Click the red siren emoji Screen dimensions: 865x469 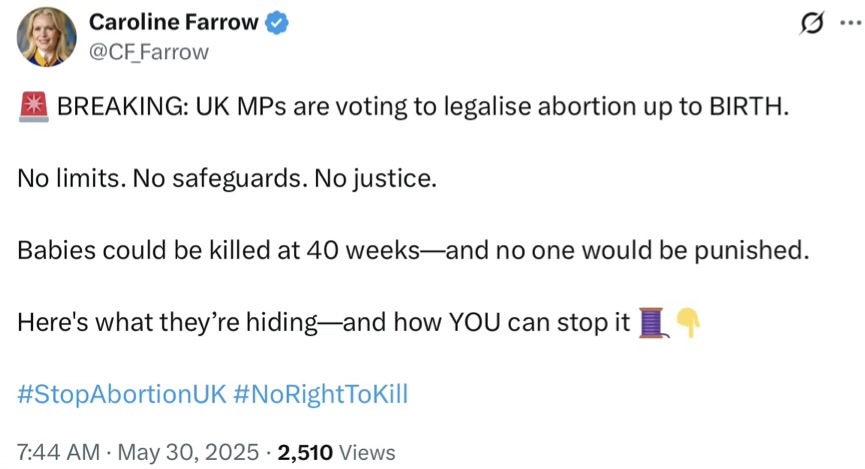30,106
